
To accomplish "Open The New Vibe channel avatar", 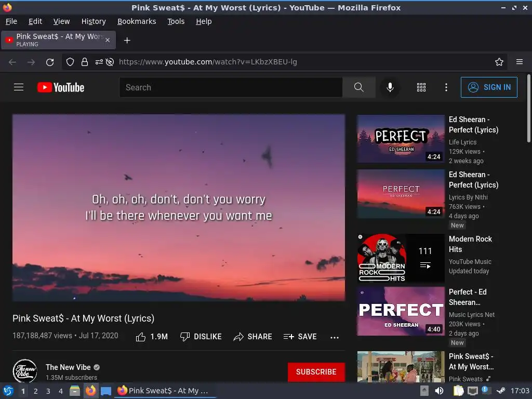I will click(25, 371).
